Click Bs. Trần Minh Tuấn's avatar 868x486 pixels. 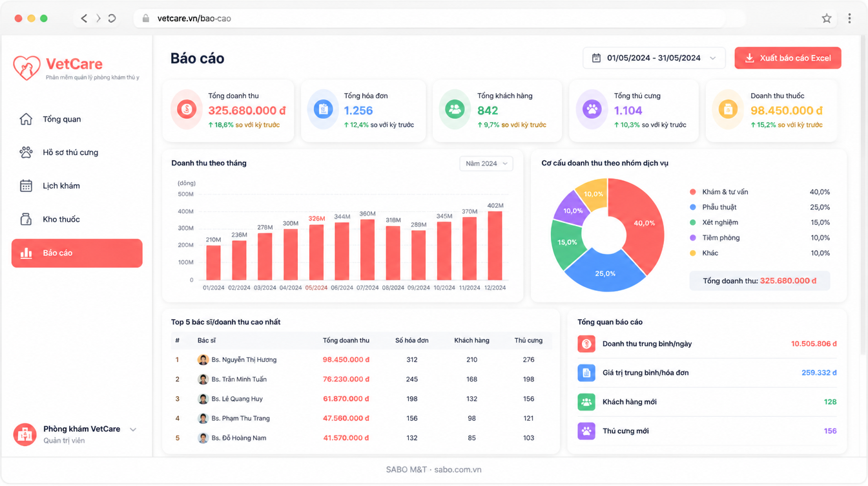(x=203, y=379)
